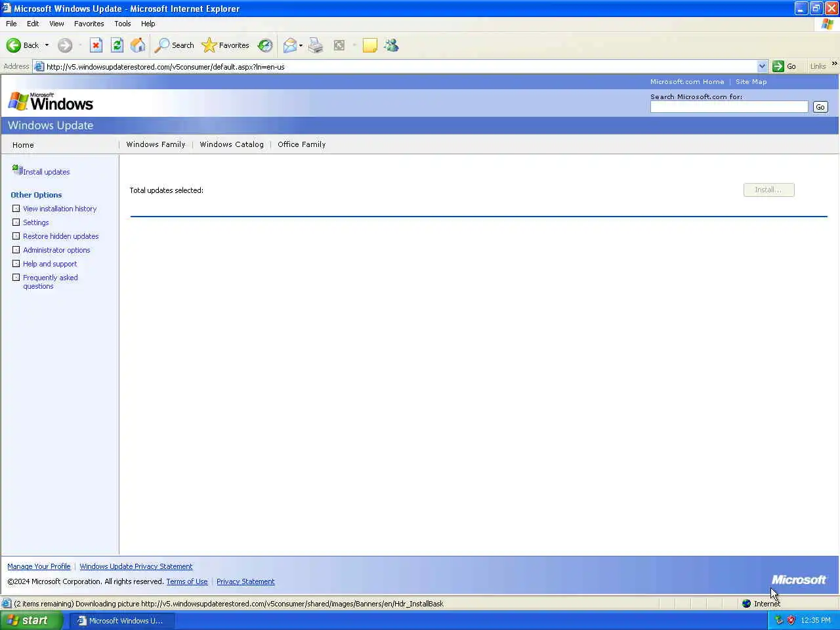Viewport: 840px width, 630px height.
Task: Open the File menu
Action: click(x=11, y=24)
